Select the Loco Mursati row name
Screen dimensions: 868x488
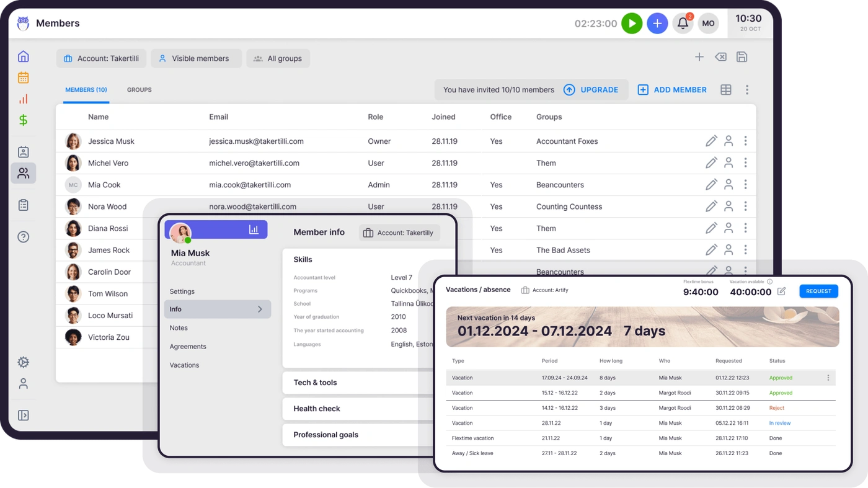[x=110, y=316]
